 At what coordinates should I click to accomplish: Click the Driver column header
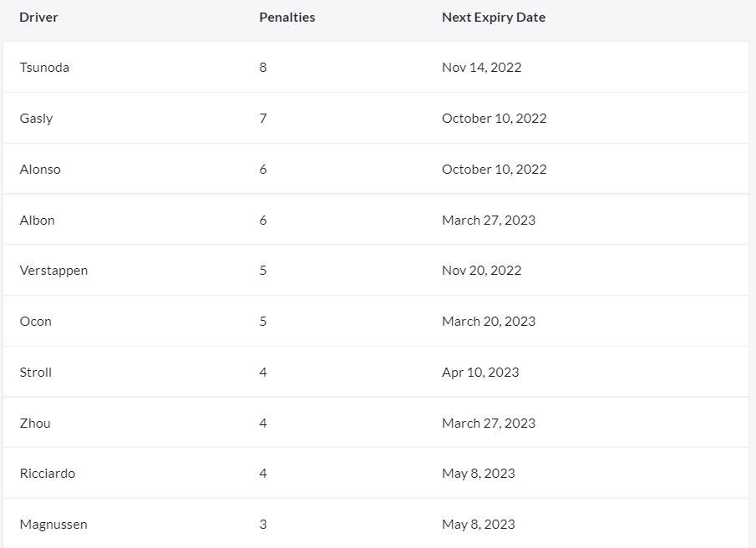(38, 18)
